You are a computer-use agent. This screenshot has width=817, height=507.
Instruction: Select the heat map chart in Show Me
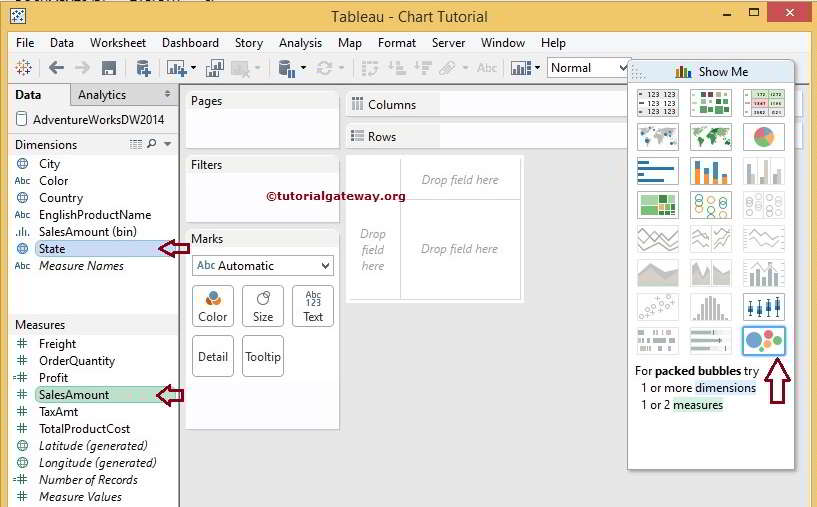(x=711, y=103)
